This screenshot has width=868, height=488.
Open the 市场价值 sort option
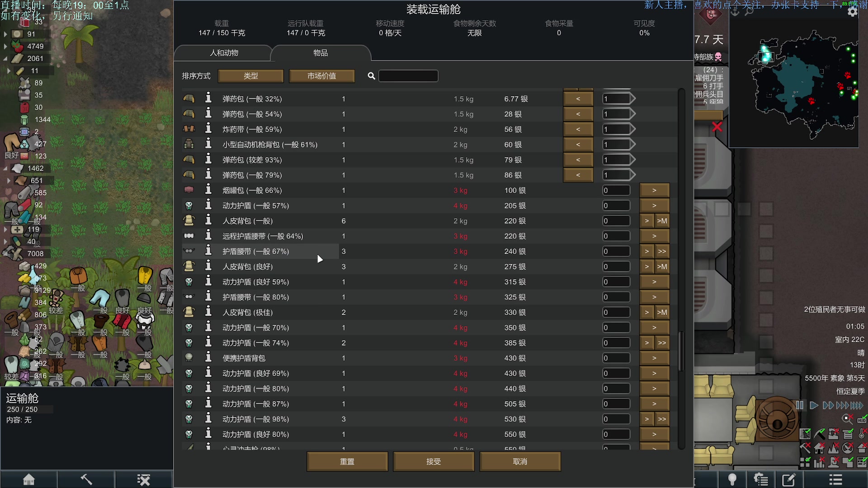click(x=322, y=76)
